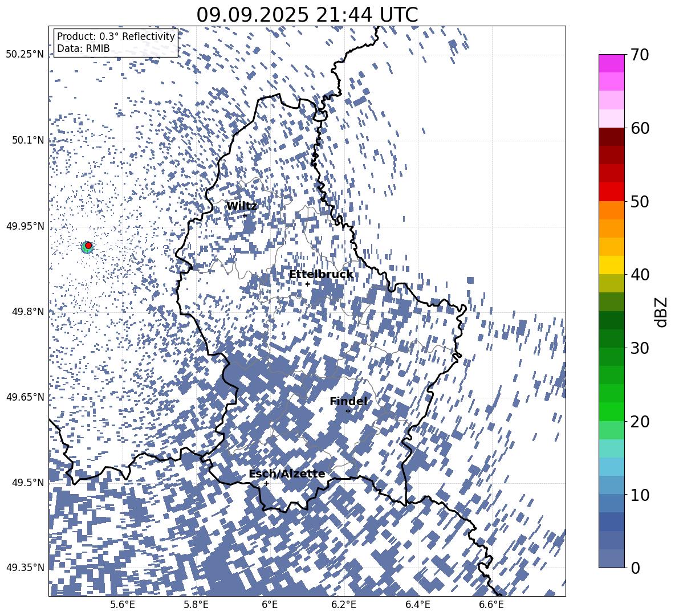675x616 pixels.
Task: Click the colorbar value 40
Action: (640, 275)
